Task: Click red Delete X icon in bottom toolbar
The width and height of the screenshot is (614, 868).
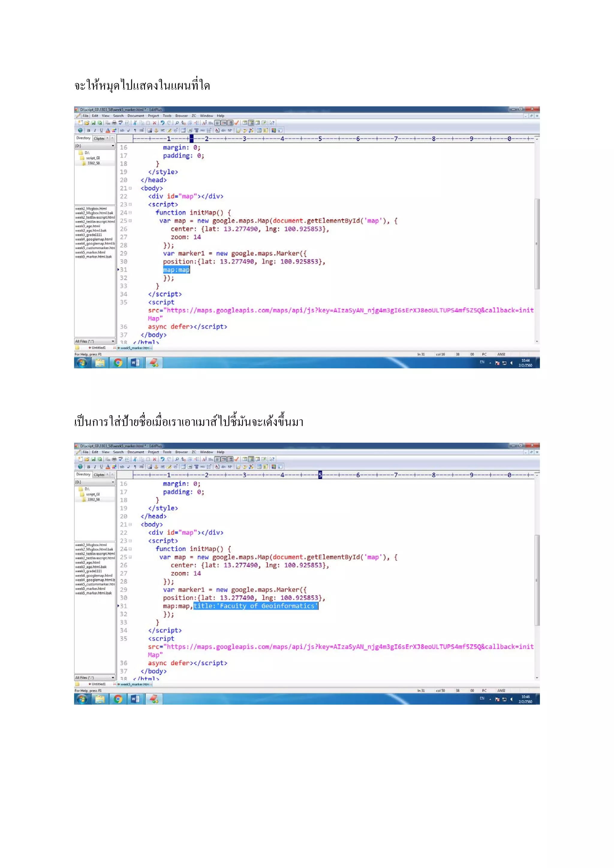Action: click(154, 459)
